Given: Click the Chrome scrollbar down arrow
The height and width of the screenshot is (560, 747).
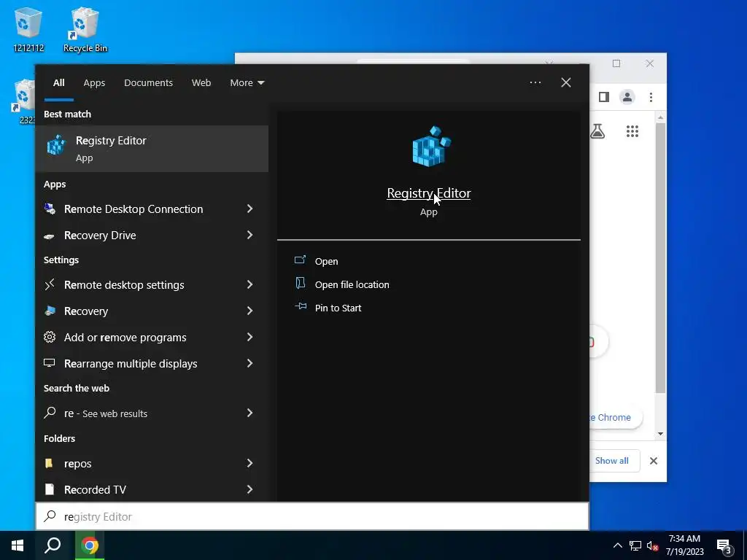Looking at the screenshot, I should (x=660, y=434).
